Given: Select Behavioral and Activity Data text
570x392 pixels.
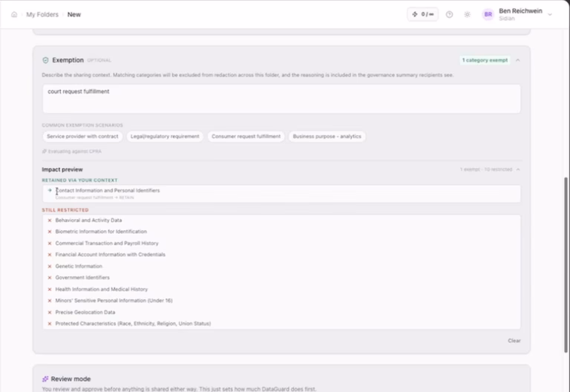Looking at the screenshot, I should [89, 220].
